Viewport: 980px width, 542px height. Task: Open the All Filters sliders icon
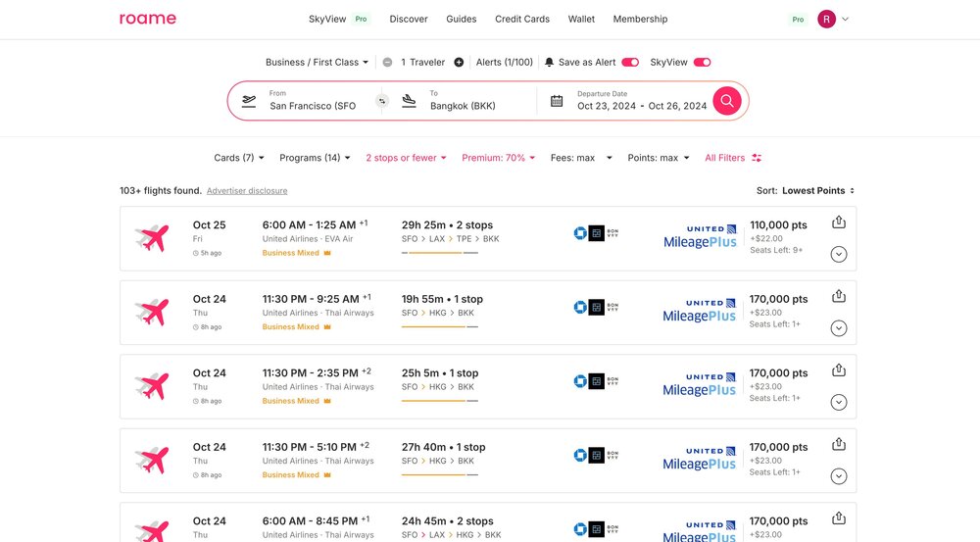[x=757, y=158]
